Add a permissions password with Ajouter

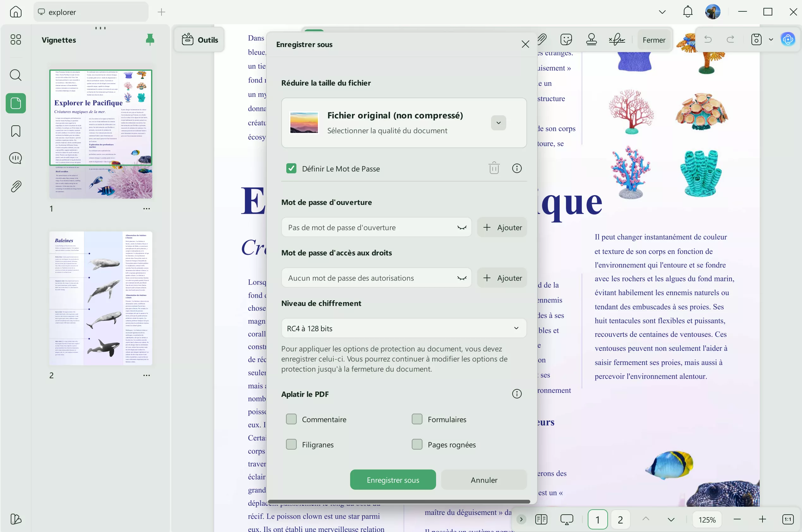point(502,278)
